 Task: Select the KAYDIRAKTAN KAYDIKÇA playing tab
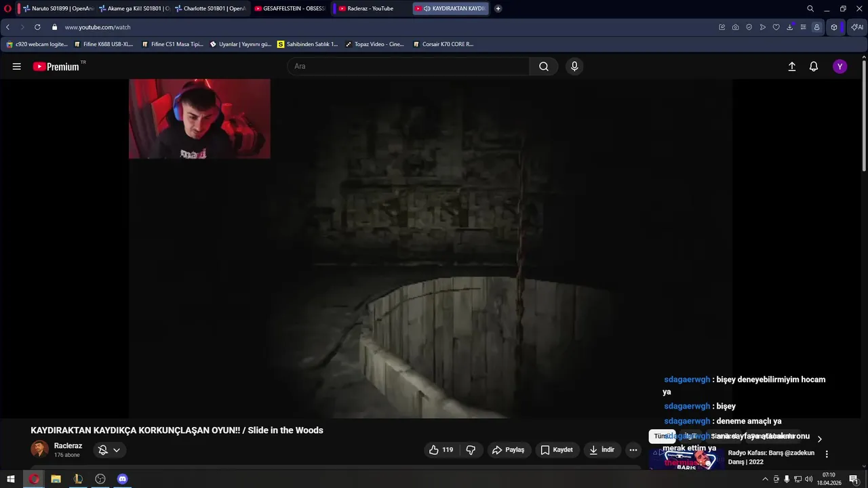click(x=451, y=9)
